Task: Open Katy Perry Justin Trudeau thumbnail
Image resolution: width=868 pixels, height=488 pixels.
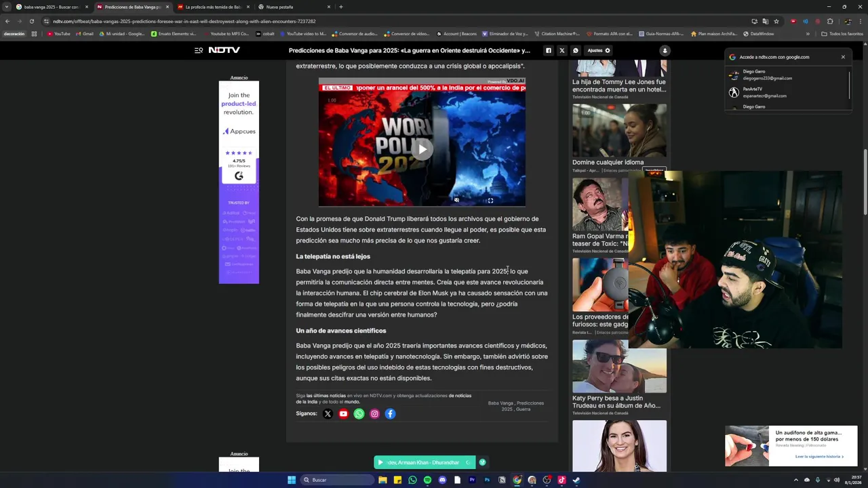Action: coord(619,366)
